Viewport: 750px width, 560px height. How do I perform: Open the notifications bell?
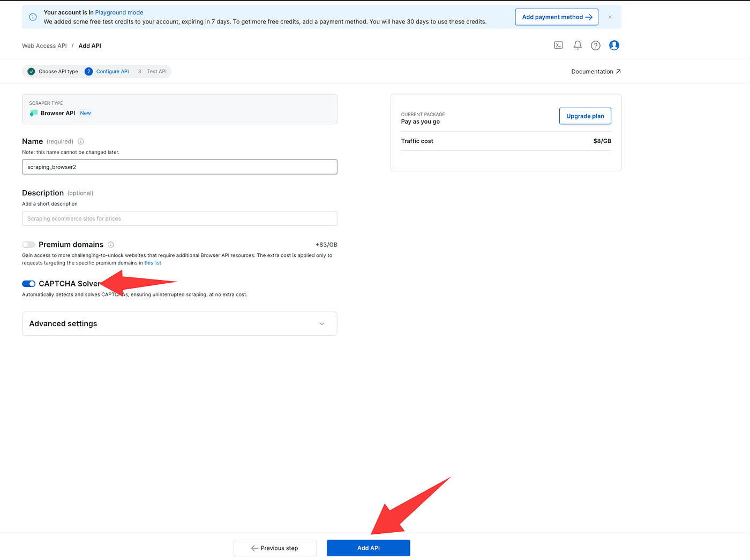pyautogui.click(x=577, y=46)
